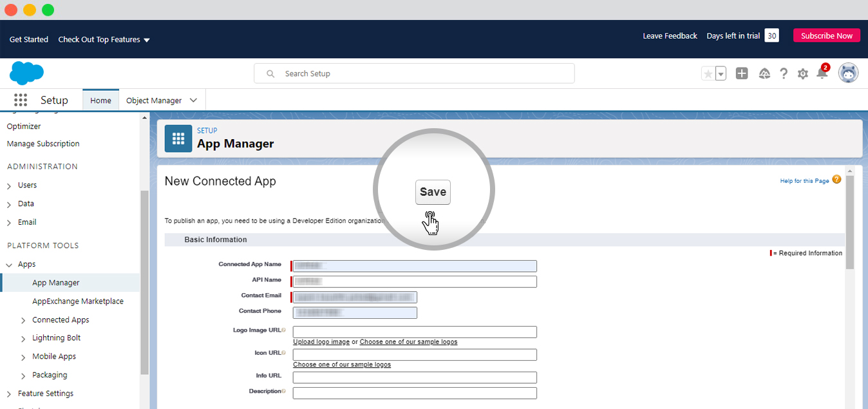Open the user profile avatar
This screenshot has width=868, height=409.
pos(848,73)
